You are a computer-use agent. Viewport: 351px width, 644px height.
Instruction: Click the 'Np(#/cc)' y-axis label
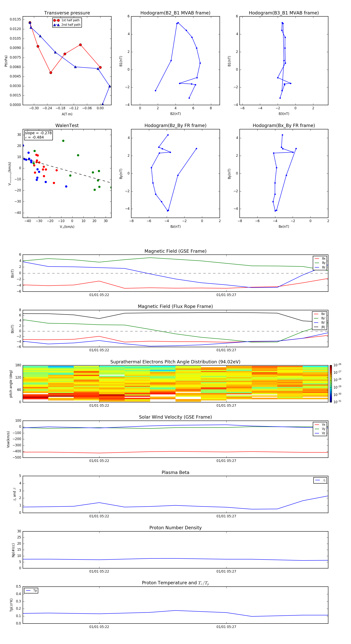13,550
